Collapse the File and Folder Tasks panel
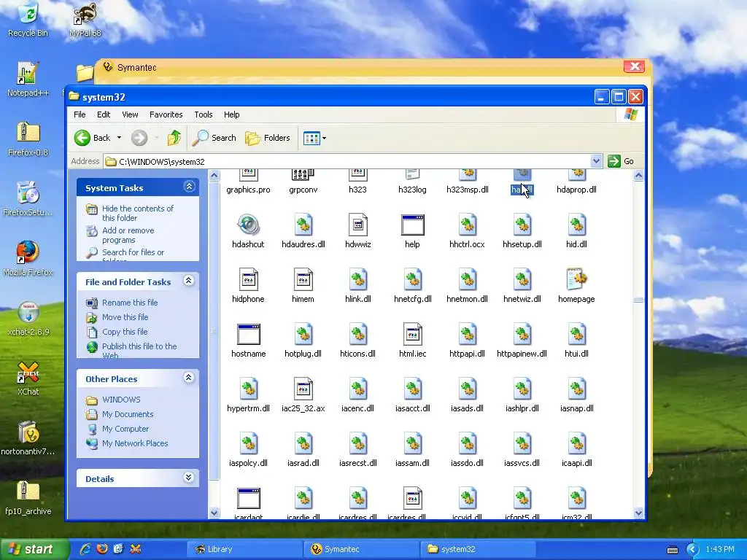 coord(189,281)
